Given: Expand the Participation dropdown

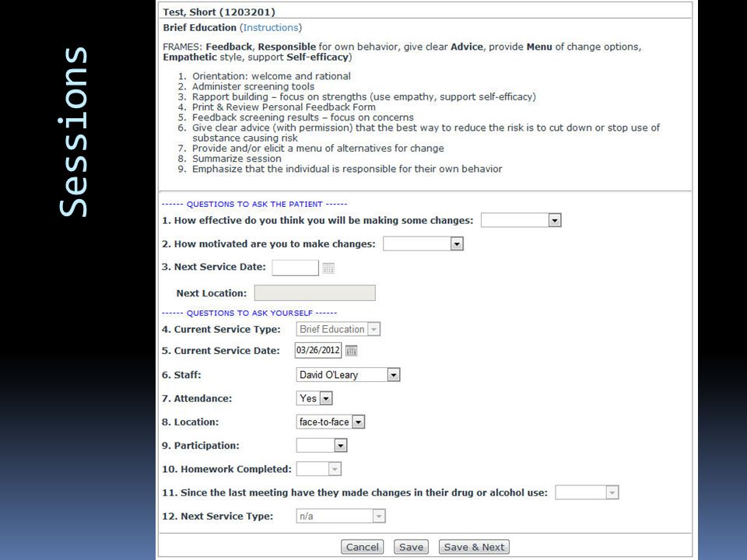Looking at the screenshot, I should (321, 445).
